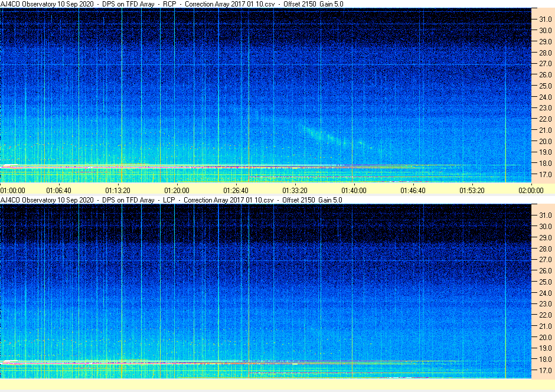Click the 25.0 frequency label on LCP panel
The width and height of the screenshot is (555, 392).
[x=546, y=282]
